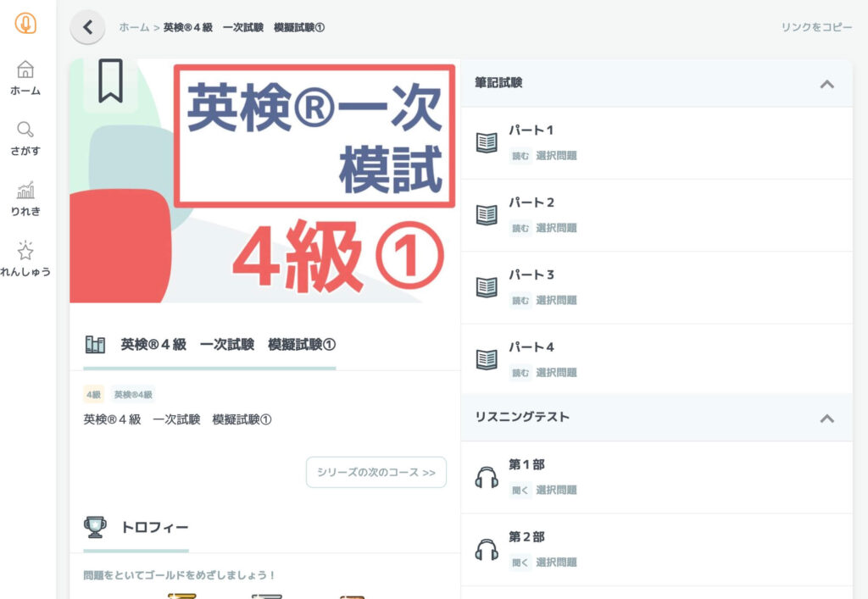Open 第2部 listening section
Image resolution: width=868 pixels, height=599 pixels.
coord(656,548)
